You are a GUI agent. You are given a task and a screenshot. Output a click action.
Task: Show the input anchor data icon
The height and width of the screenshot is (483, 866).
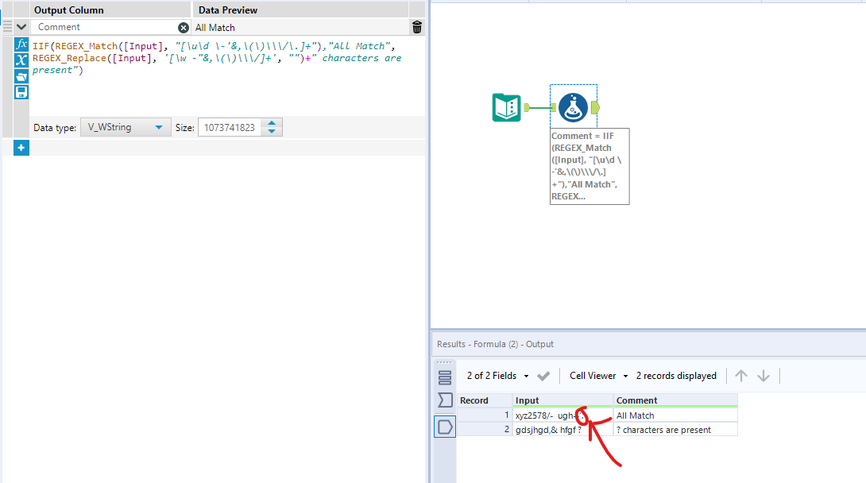[x=445, y=400]
